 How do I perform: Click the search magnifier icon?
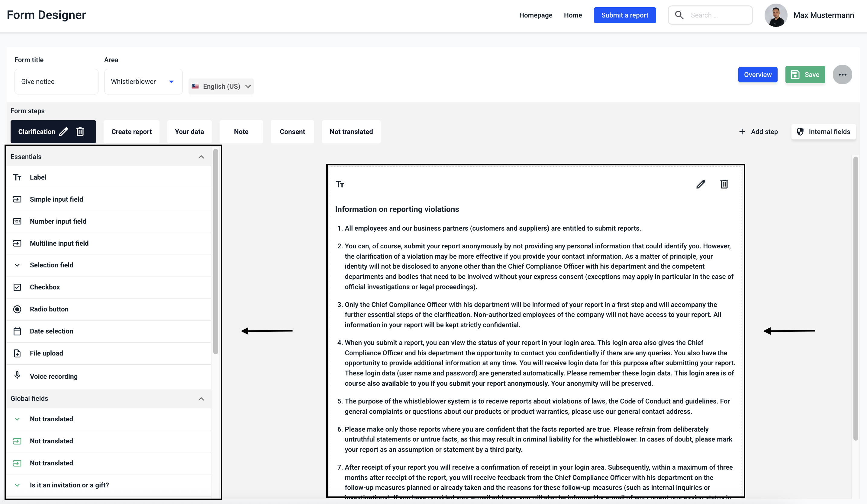(x=679, y=15)
